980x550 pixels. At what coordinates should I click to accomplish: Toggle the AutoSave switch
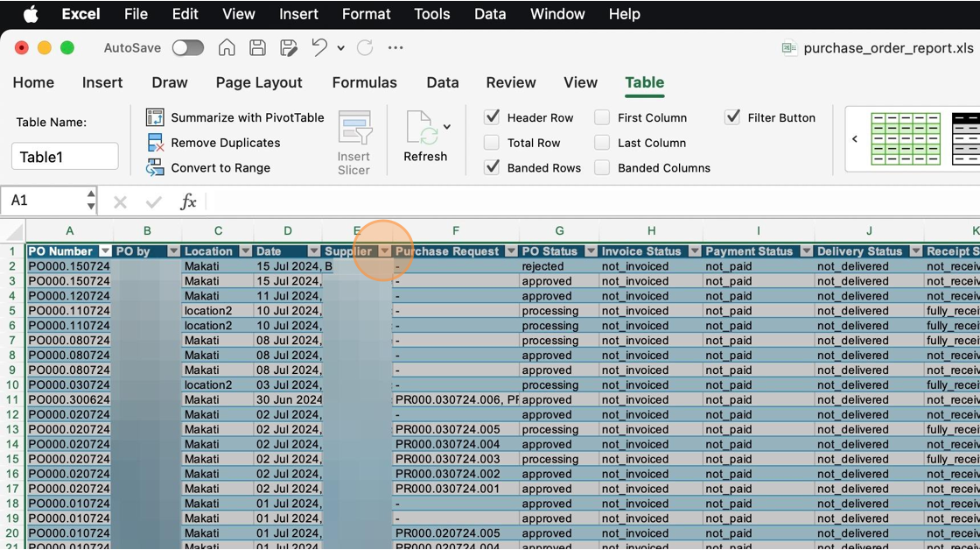pos(188,47)
